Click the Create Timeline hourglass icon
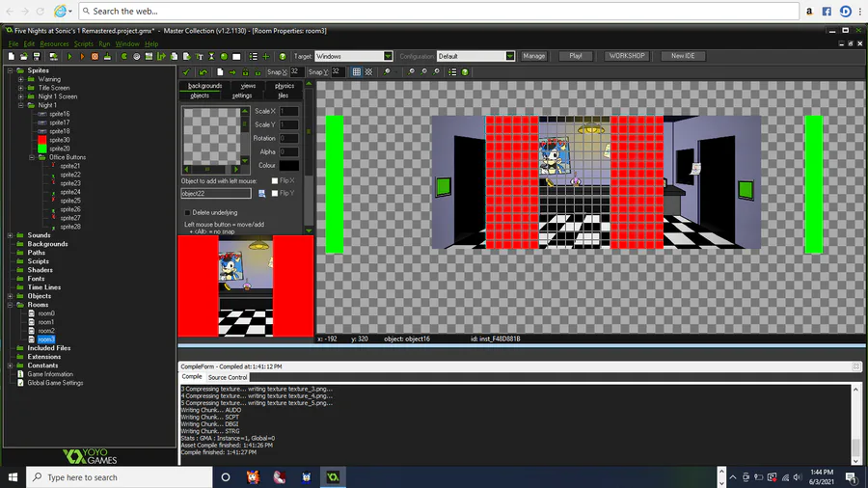Viewport: 868px width, 488px height. (211, 57)
